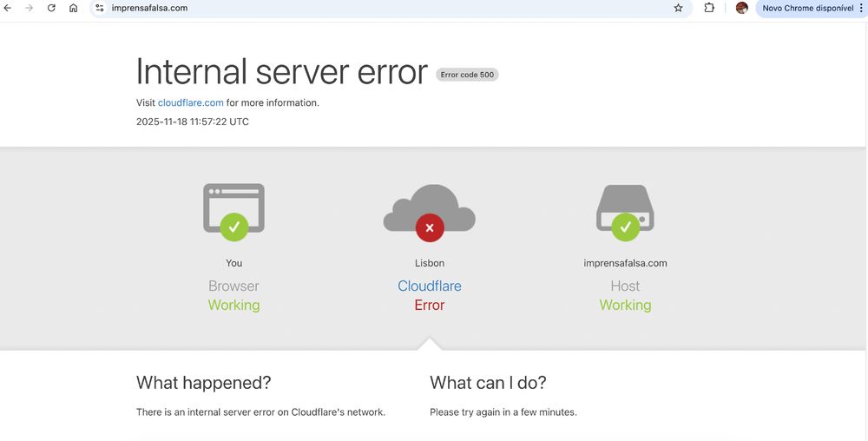Click the Please try again in a few minutes text
The image size is (868, 441).
pyautogui.click(x=503, y=412)
